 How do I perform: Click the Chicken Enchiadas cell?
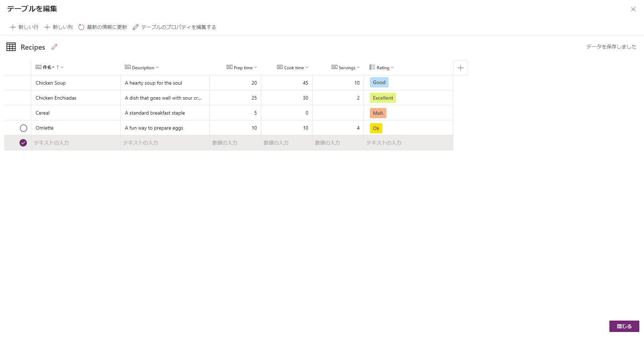click(x=76, y=98)
